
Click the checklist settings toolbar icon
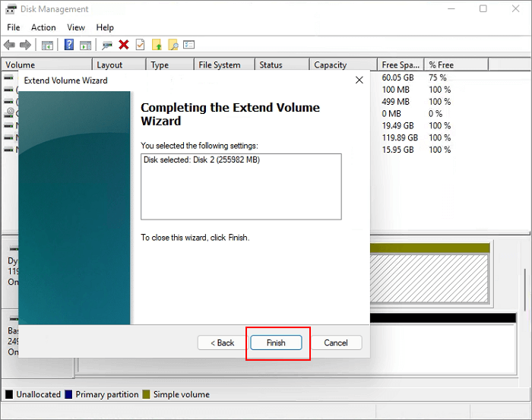pos(189,46)
